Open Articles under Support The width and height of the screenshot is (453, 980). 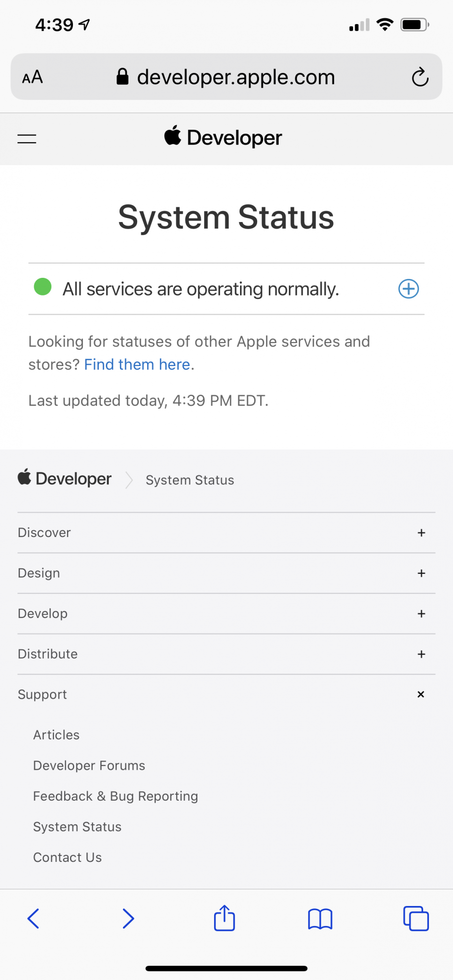56,735
